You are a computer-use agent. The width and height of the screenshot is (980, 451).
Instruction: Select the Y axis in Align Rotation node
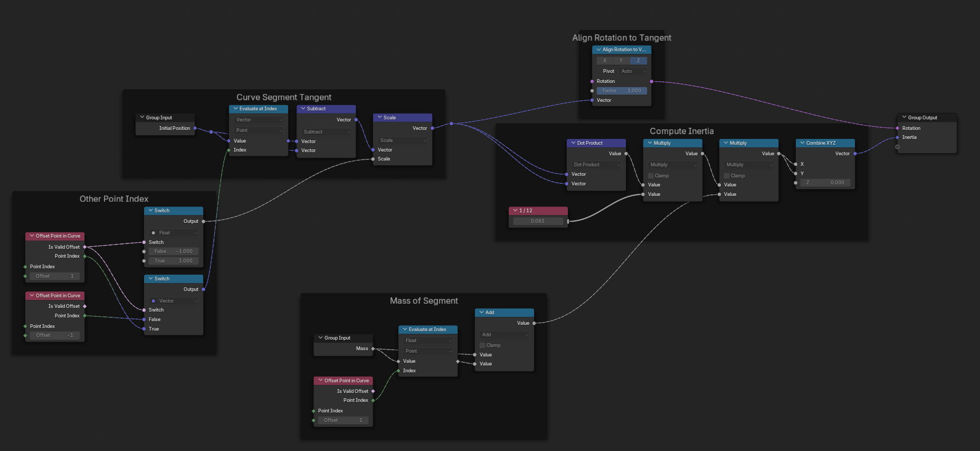point(621,61)
